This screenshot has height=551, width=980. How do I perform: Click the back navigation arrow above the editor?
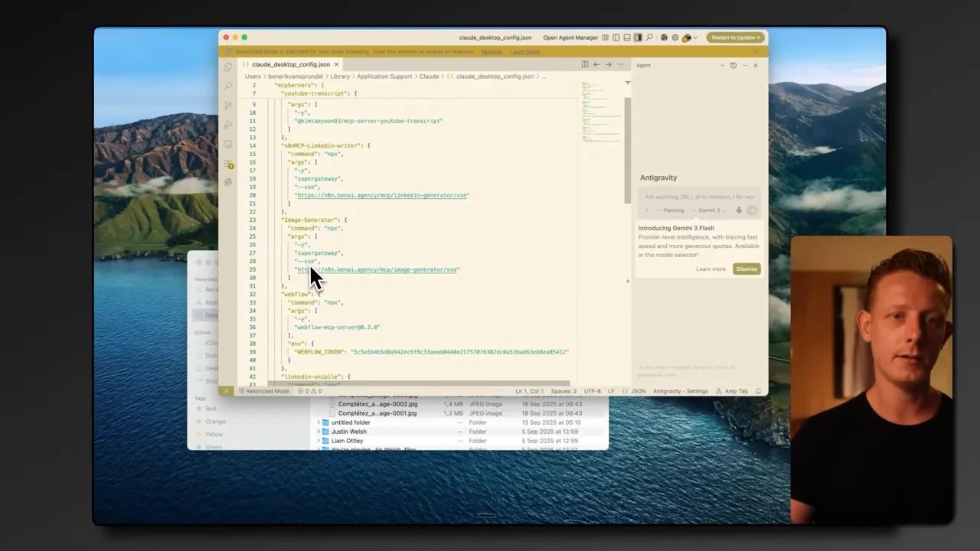596,64
